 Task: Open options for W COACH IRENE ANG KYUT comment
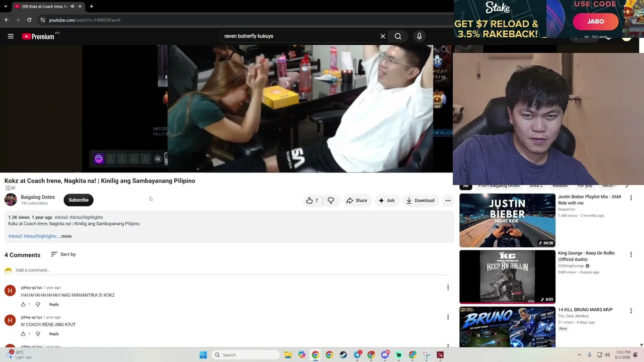448,317
